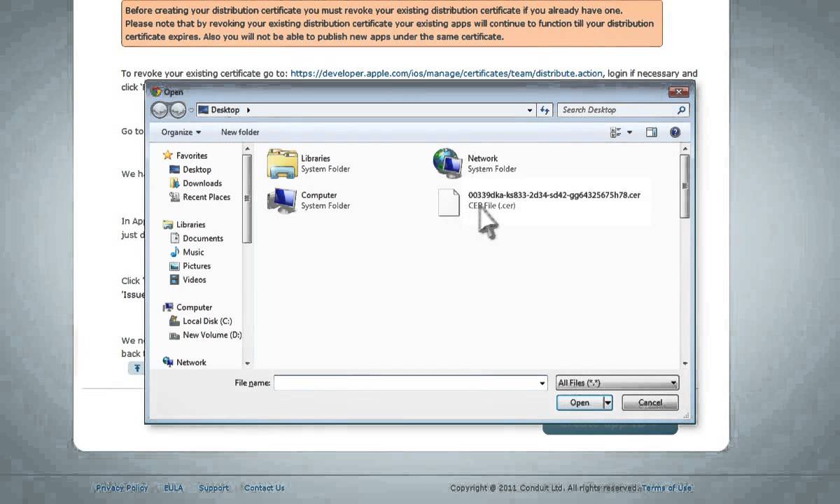Select the Network system folder icon

(x=448, y=164)
